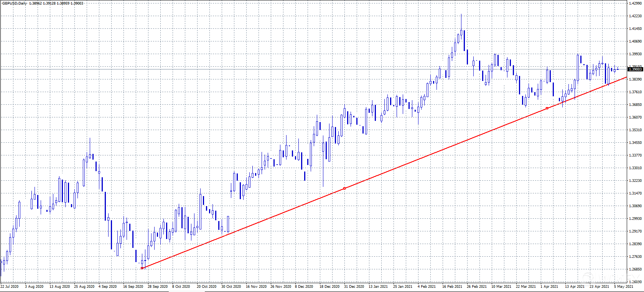Image resolution: width=644 pixels, height=292 pixels.
Task: Click the 5 May 2021 date label
Action: pyautogui.click(x=623, y=286)
